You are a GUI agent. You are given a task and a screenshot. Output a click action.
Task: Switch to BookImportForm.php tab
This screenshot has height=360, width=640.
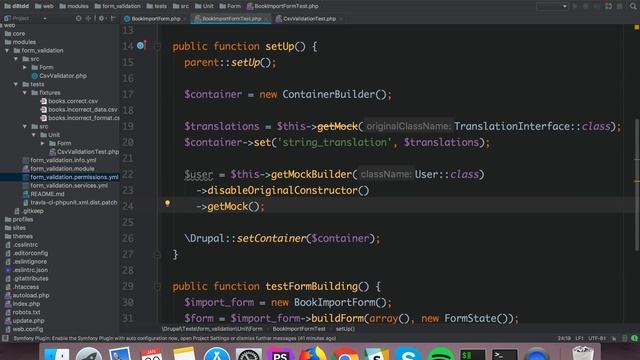[155, 19]
